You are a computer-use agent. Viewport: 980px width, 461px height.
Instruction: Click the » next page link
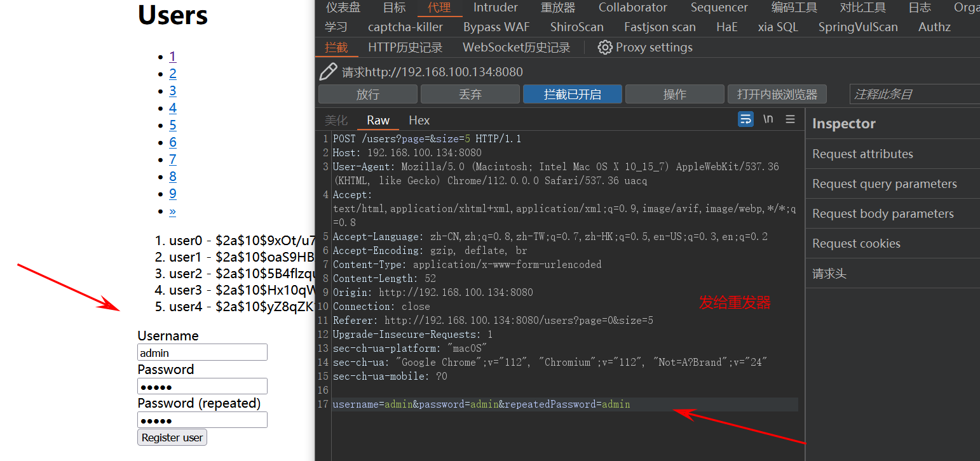[x=173, y=211]
